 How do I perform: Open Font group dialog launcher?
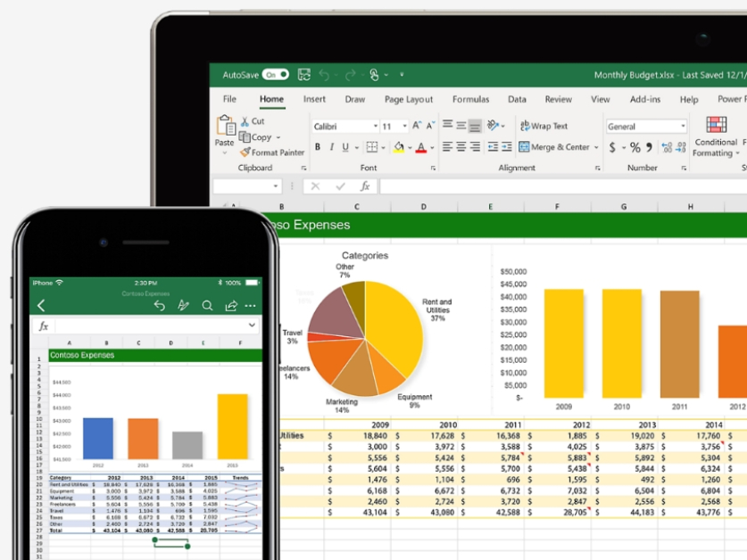433,169
